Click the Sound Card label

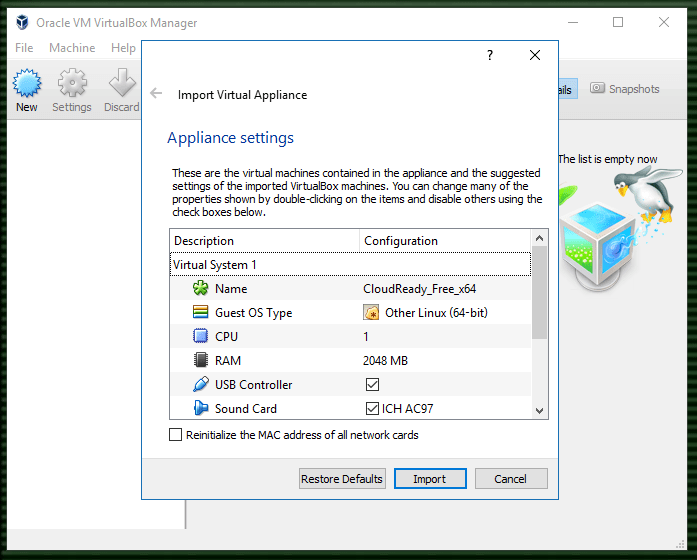[x=245, y=408]
